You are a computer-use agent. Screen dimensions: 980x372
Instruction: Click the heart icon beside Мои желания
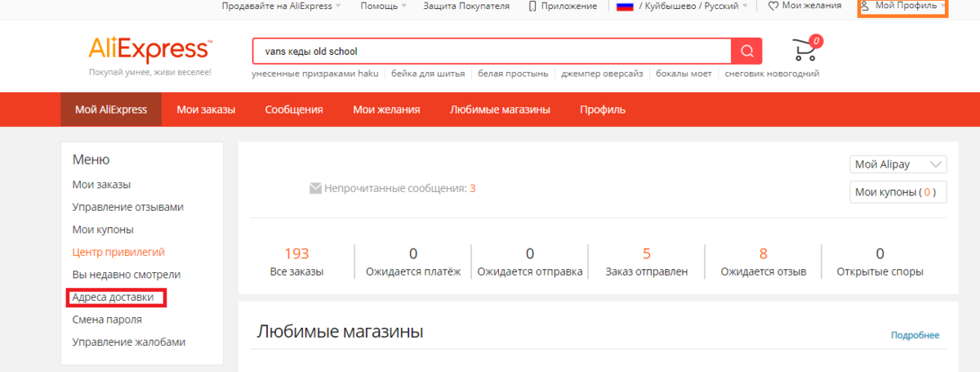(x=773, y=6)
